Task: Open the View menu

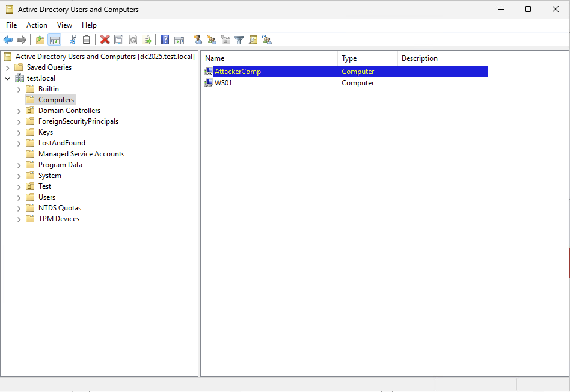Action: [x=64, y=25]
